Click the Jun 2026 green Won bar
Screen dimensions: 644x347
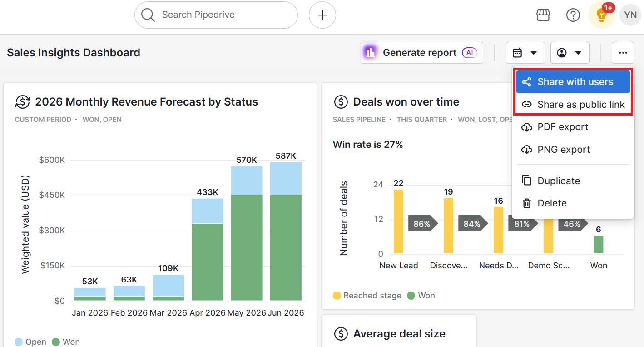coord(286,248)
